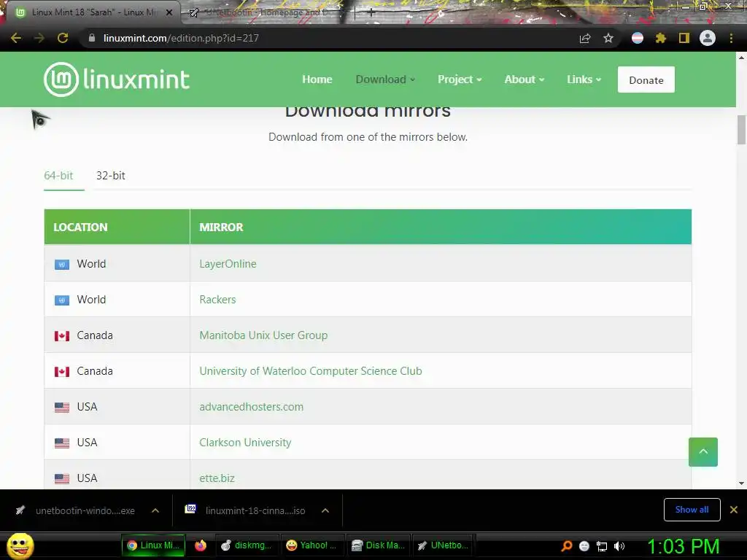This screenshot has width=747, height=560.
Task: Click the 1:03 PM taskbar clock
Action: pos(683,546)
